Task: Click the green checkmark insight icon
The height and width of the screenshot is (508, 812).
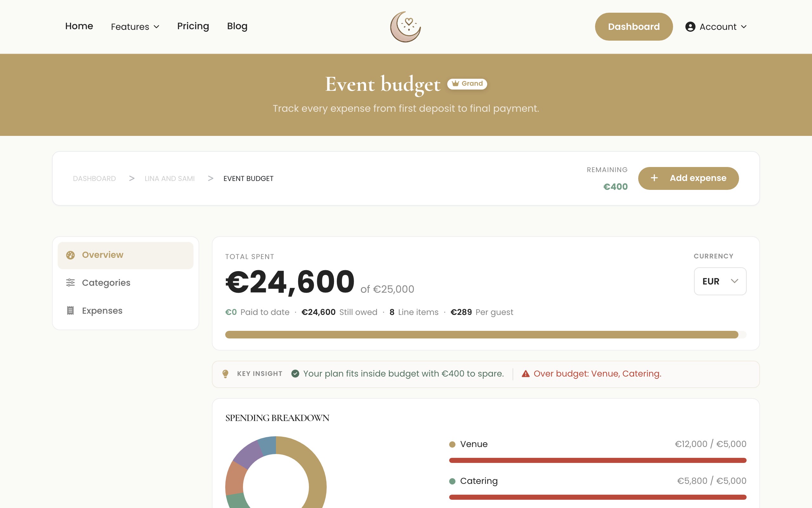Action: pyautogui.click(x=295, y=374)
